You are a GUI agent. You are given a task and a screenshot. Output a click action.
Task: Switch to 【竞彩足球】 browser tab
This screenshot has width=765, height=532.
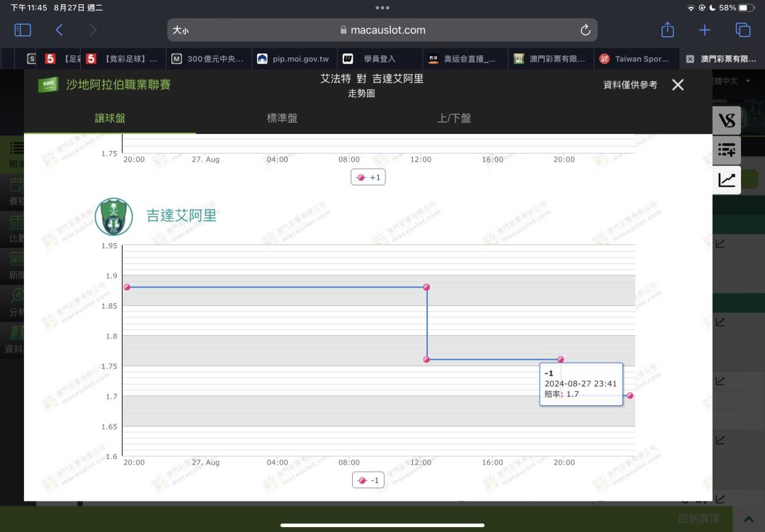[123, 59]
